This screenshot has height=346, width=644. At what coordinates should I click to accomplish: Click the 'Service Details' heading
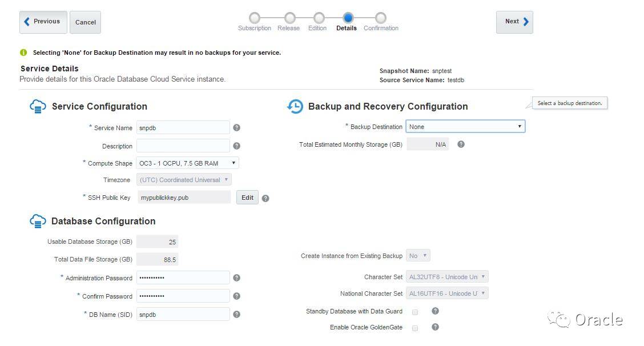[x=49, y=69]
